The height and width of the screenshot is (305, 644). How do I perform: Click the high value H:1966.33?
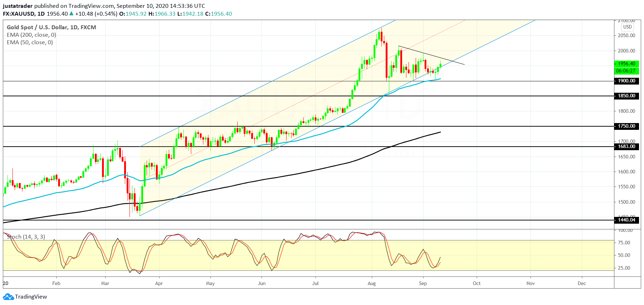coord(162,14)
